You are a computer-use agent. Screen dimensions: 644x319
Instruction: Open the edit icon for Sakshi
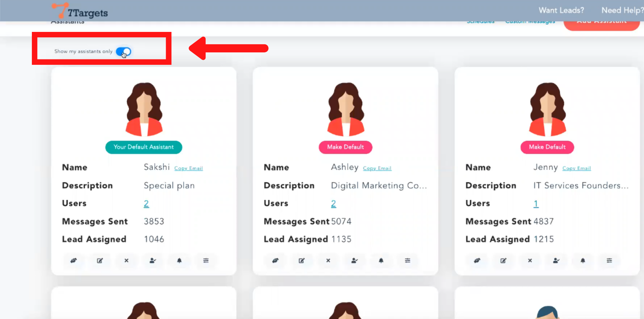[x=100, y=261]
